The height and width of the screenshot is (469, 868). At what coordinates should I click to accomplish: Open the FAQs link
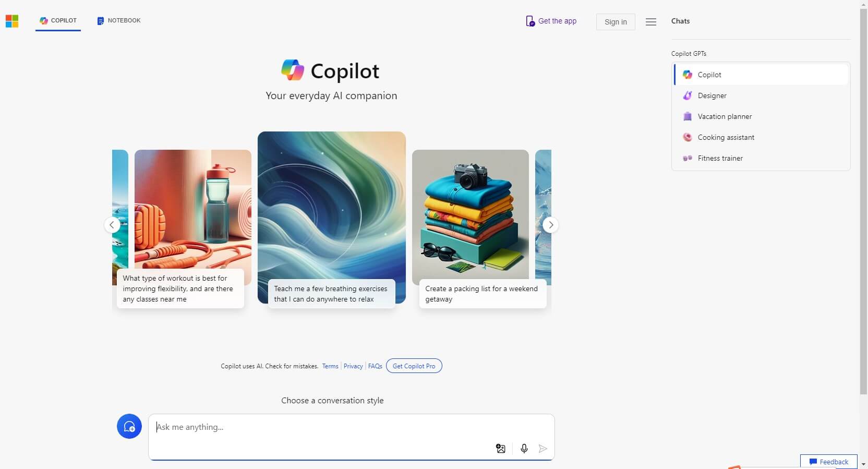click(375, 366)
